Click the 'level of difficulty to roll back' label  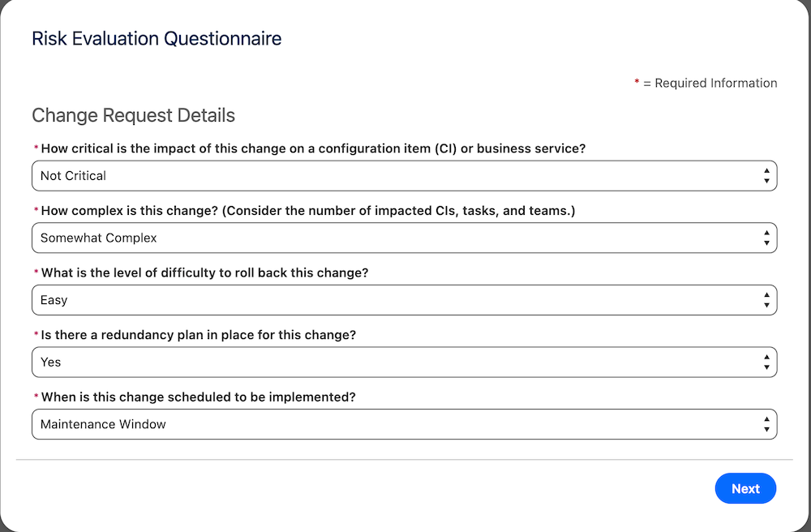pyautogui.click(x=204, y=272)
